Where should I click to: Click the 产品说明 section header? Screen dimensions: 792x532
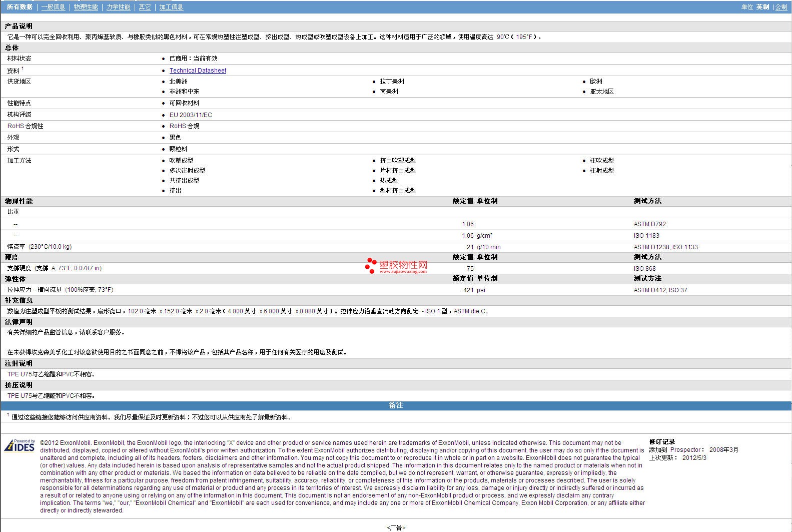19,26
